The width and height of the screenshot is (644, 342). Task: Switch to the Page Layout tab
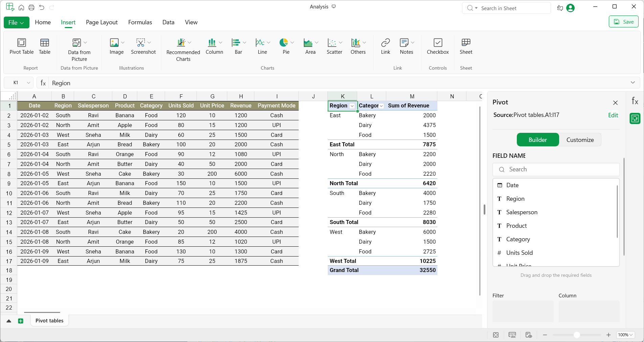pyautogui.click(x=101, y=22)
